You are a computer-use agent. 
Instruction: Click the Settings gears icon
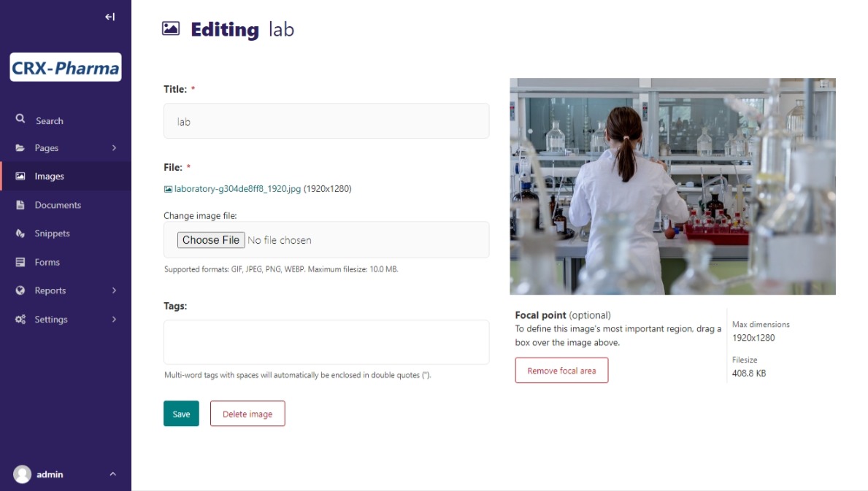pyautogui.click(x=20, y=320)
